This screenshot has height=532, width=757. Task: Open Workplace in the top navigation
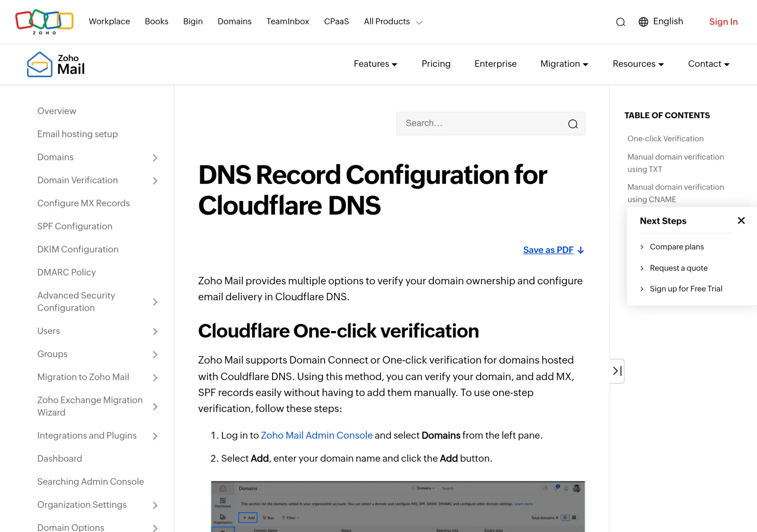click(109, 21)
